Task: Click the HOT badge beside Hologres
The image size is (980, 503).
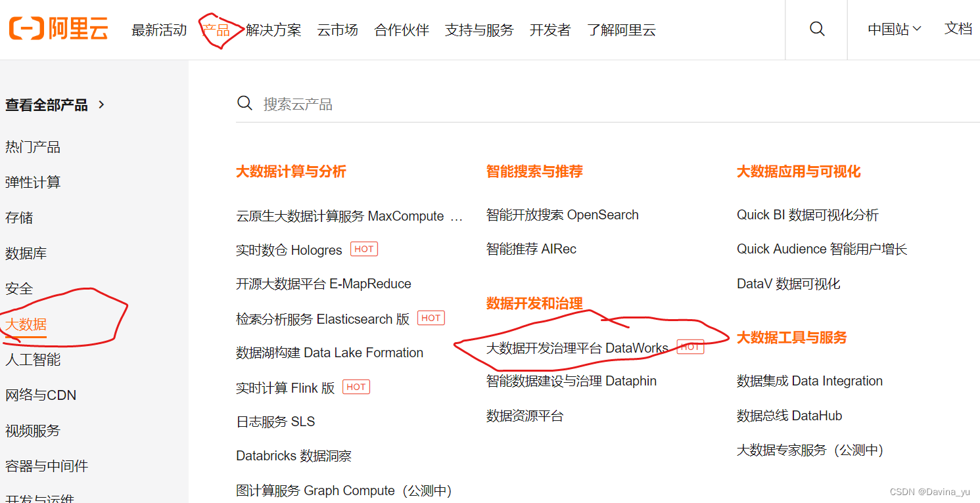Action: [x=364, y=249]
